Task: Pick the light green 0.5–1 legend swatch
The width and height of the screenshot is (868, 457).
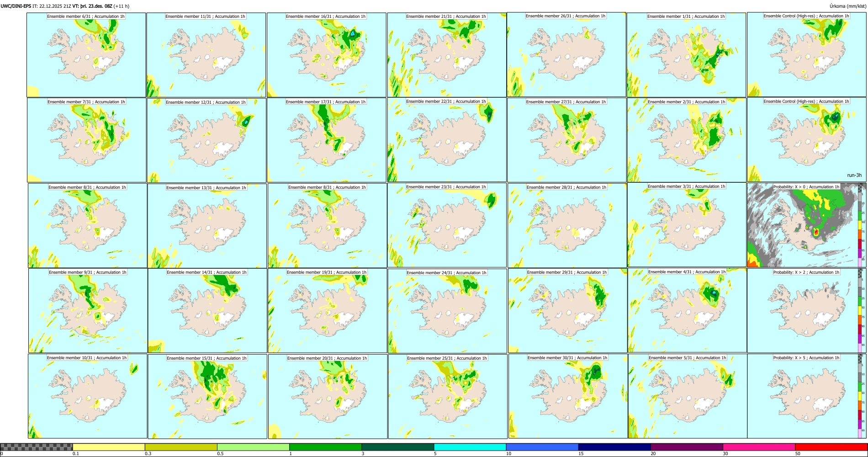Action: pyautogui.click(x=253, y=447)
